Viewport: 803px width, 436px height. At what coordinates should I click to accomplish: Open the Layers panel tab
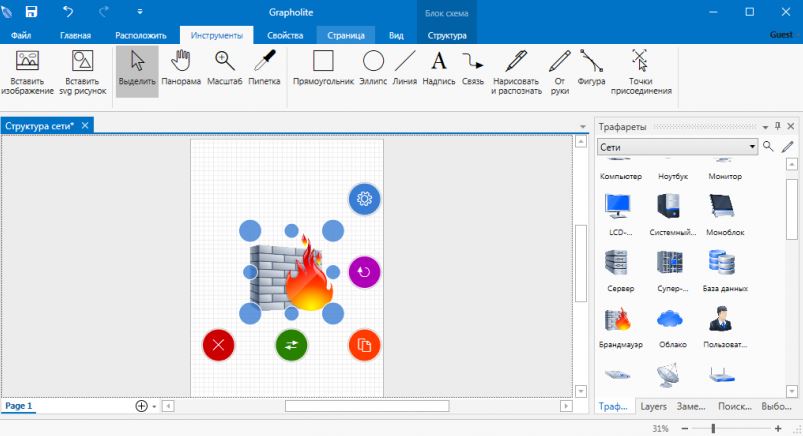[653, 407]
